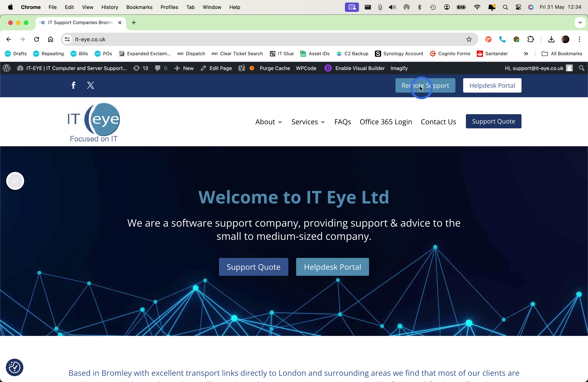
Task: Open the Contact Us page
Action: (x=438, y=122)
